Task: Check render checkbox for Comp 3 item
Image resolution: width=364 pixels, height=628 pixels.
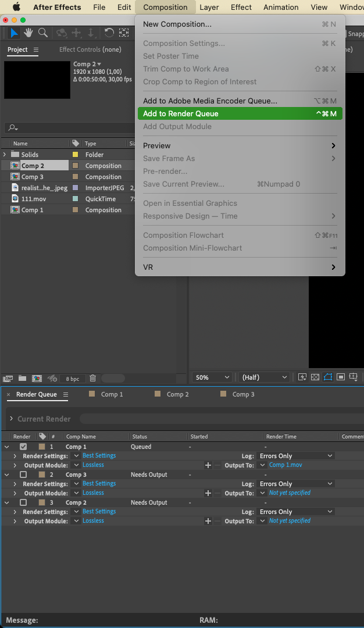Action: pyautogui.click(x=23, y=474)
